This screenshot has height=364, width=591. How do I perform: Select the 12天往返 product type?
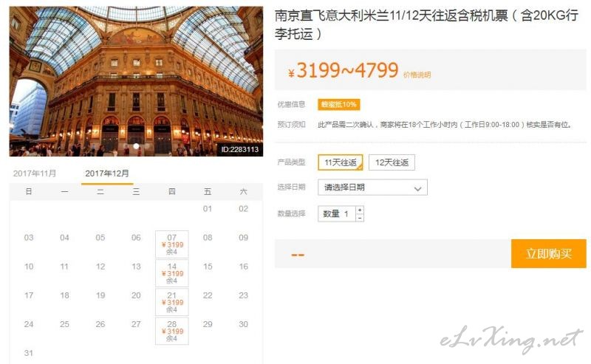click(x=392, y=163)
